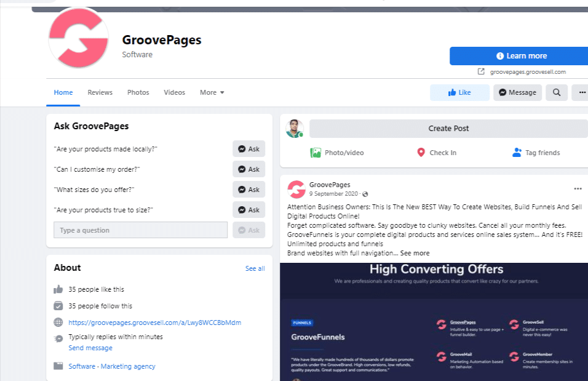Screen dimensions: 588x381
Task: Click the chat bubble icon beside Typically replies
Action: click(x=58, y=339)
